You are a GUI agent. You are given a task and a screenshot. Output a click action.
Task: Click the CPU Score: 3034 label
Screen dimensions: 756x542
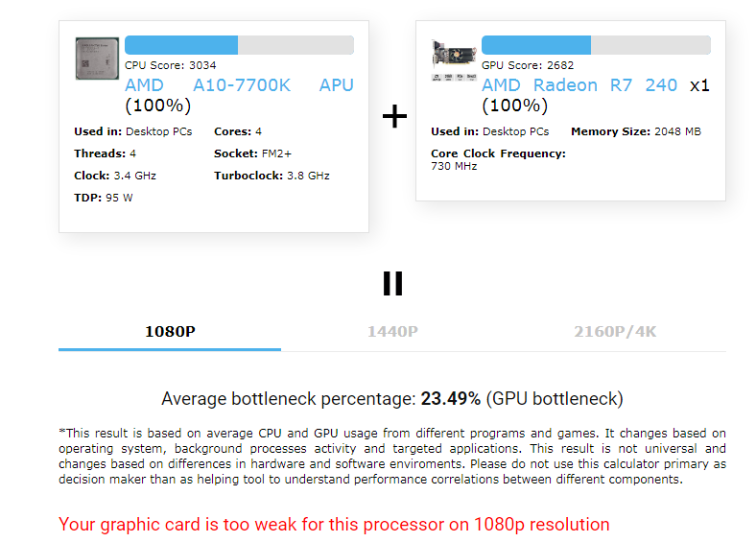point(170,65)
